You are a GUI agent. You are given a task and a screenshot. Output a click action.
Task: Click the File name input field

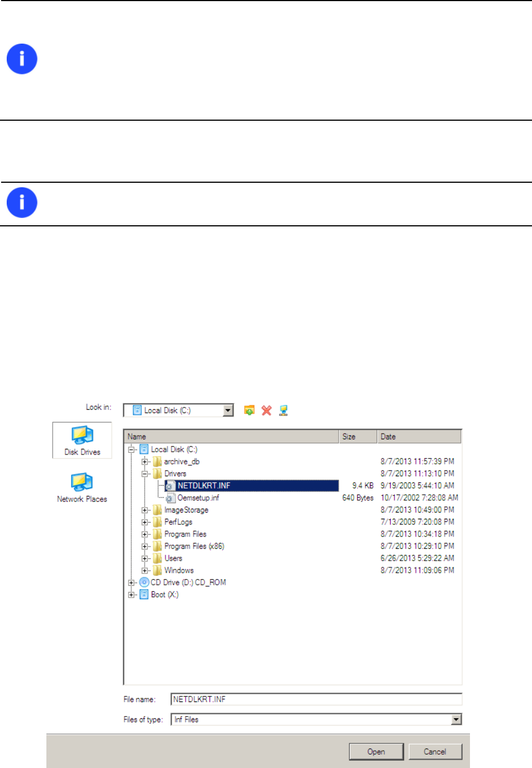[316, 699]
